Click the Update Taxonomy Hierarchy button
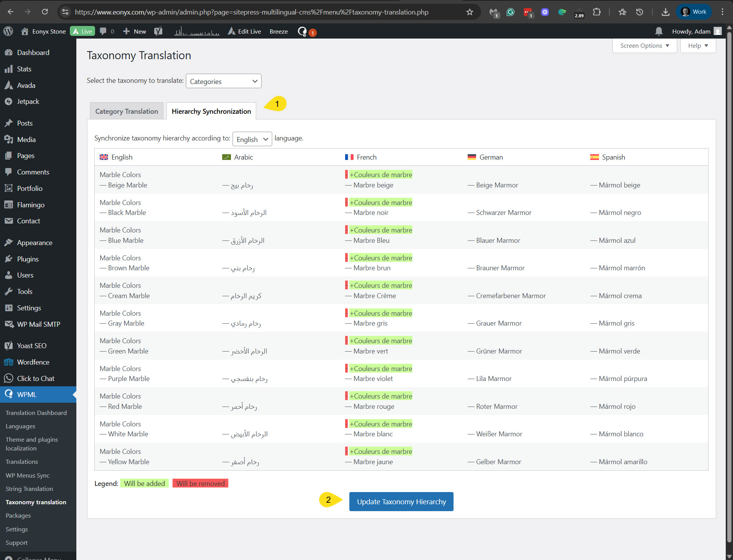Image resolution: width=733 pixels, height=560 pixels. click(401, 502)
